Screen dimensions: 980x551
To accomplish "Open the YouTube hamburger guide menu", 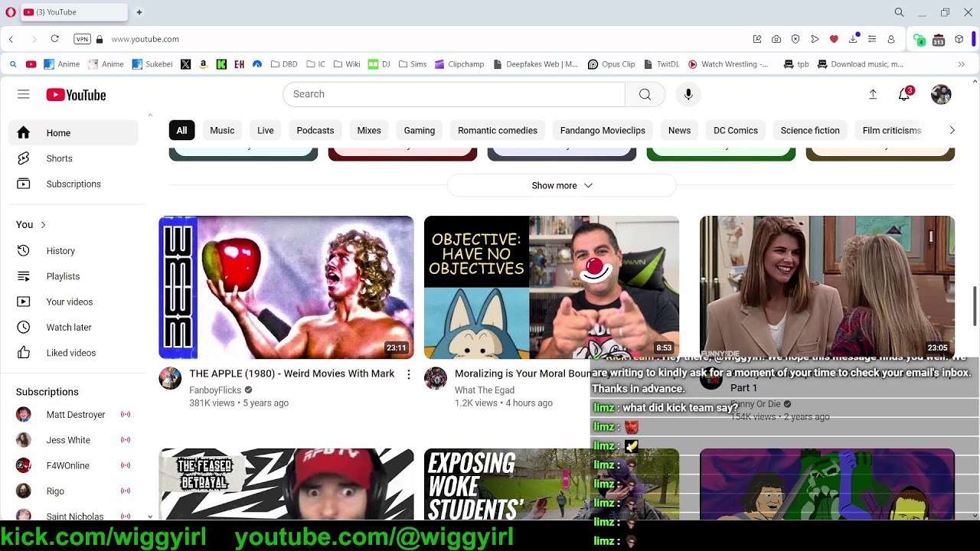I will click(x=24, y=94).
